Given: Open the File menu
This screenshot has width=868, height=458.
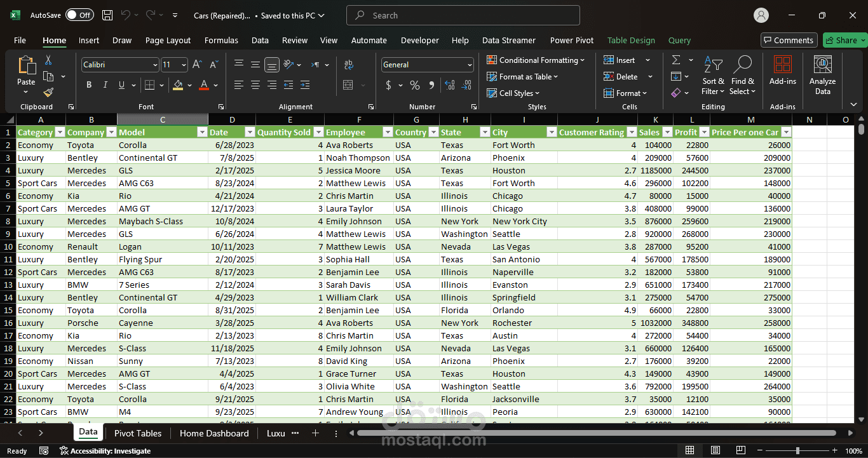Looking at the screenshot, I should pyautogui.click(x=20, y=40).
